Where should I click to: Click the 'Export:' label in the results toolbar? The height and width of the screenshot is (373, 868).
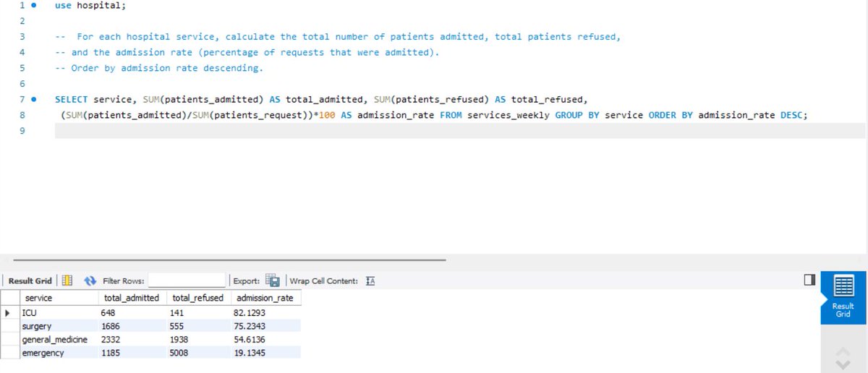click(x=247, y=280)
